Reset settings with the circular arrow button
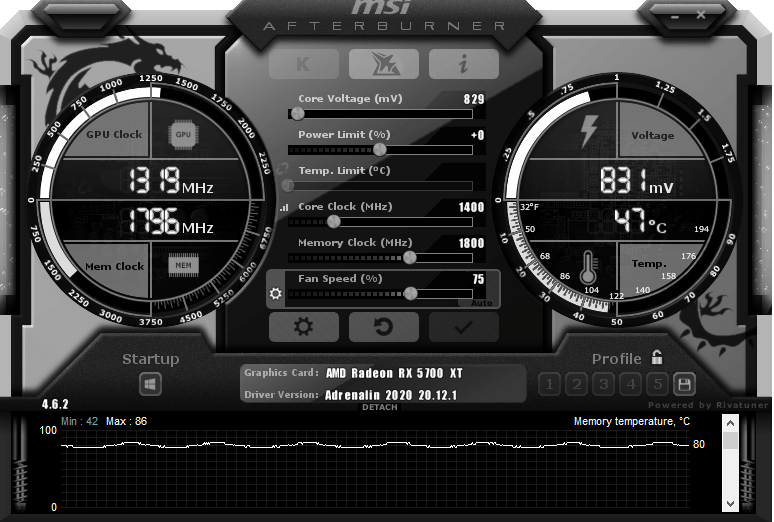Image resolution: width=774 pixels, height=522 pixels. (384, 327)
